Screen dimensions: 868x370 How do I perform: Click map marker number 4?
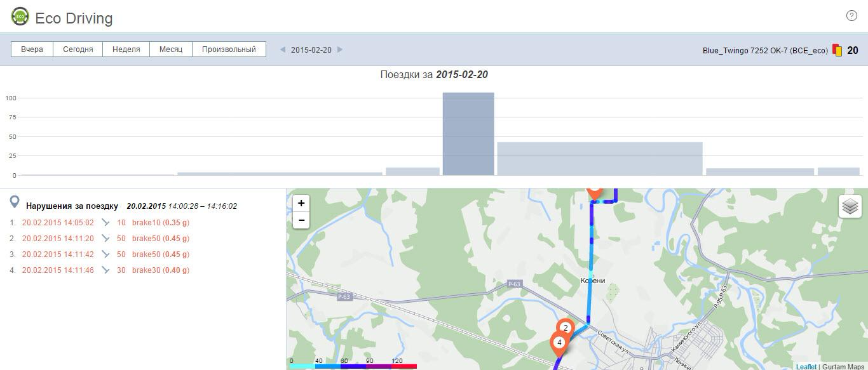tap(559, 343)
